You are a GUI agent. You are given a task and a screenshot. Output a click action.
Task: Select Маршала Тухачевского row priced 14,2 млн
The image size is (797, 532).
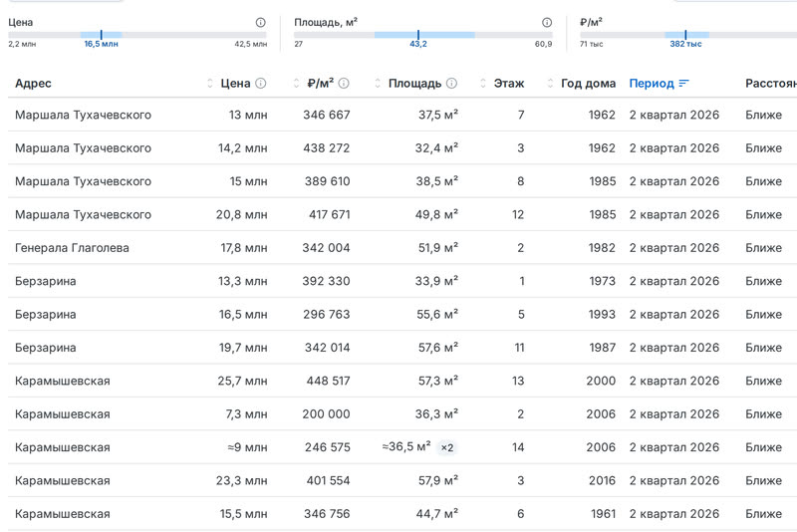click(x=402, y=147)
